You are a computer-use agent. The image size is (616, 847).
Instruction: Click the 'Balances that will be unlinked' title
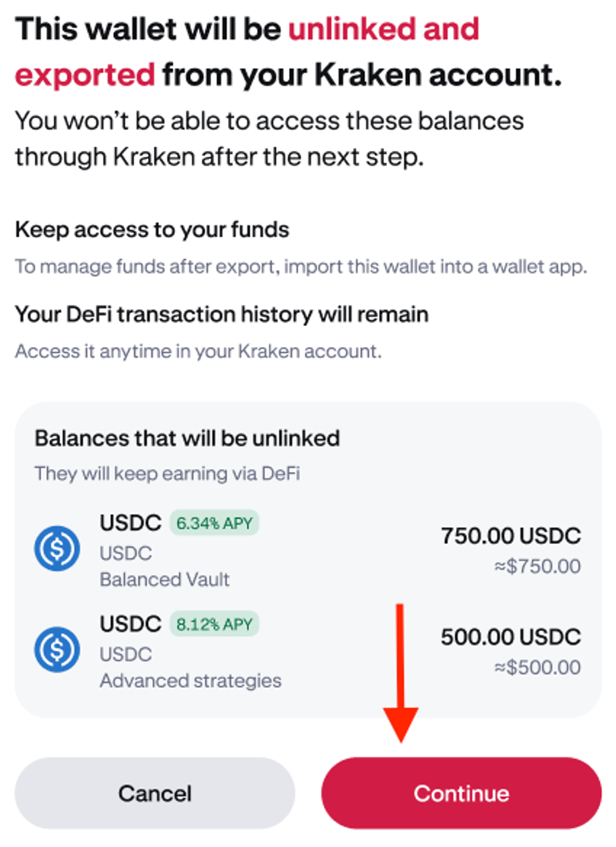pos(187,438)
